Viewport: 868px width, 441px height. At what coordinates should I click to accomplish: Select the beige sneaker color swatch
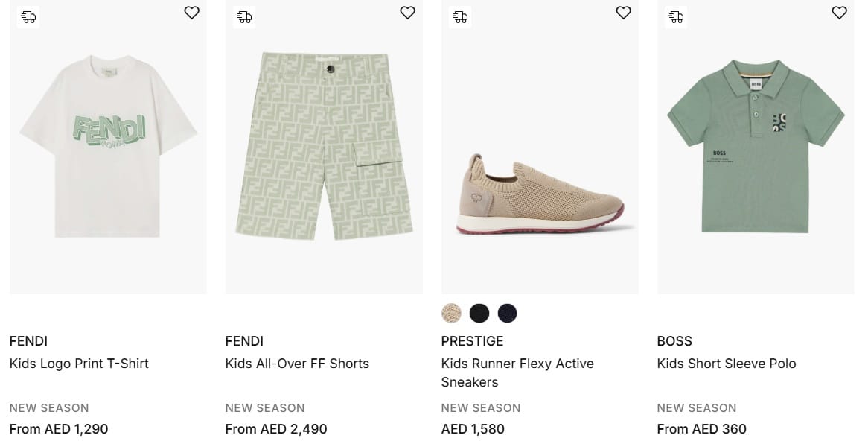(451, 313)
